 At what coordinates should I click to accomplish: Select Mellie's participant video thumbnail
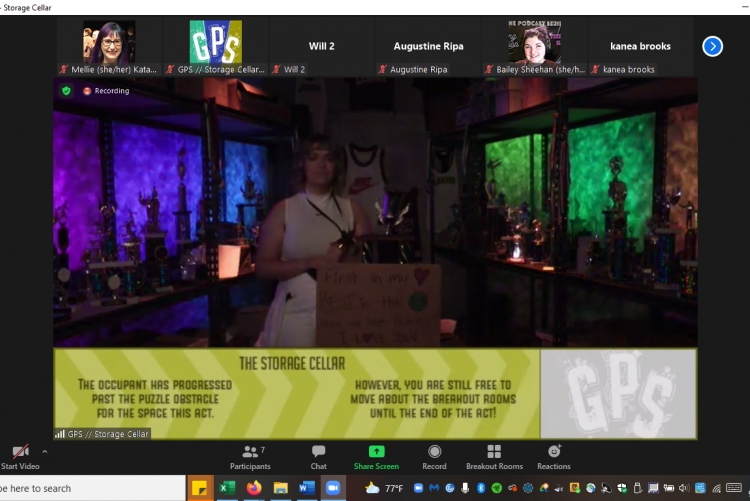click(x=109, y=45)
